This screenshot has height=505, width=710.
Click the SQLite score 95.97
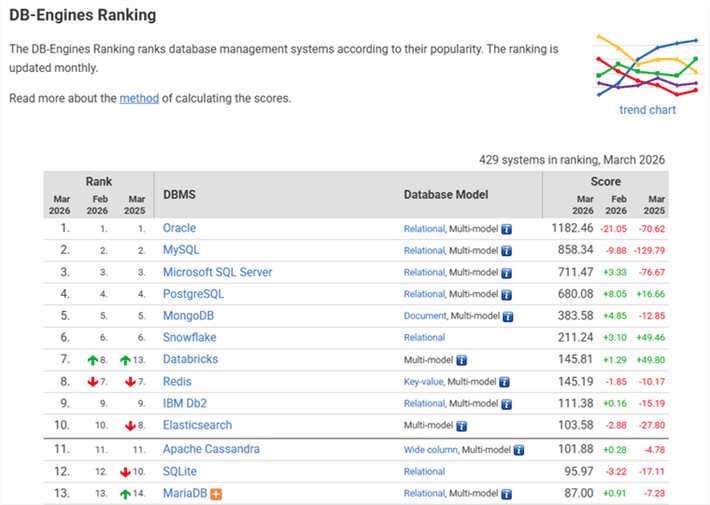coord(578,471)
